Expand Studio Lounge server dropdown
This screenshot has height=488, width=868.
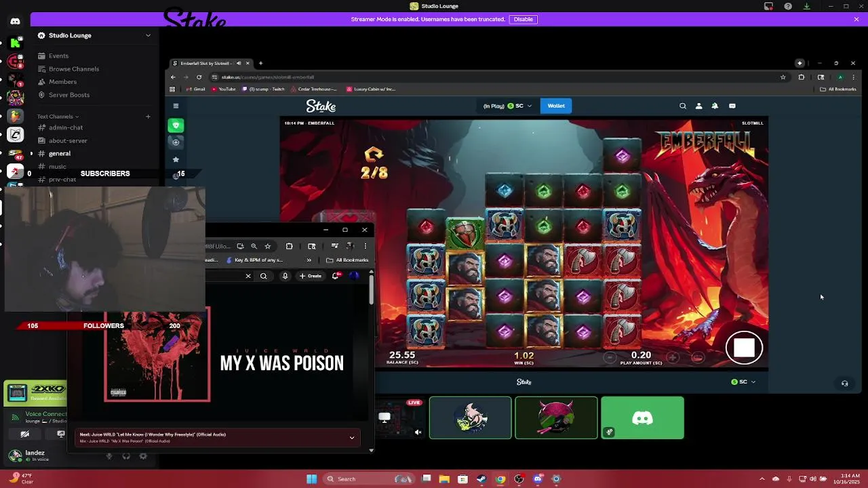[148, 35]
